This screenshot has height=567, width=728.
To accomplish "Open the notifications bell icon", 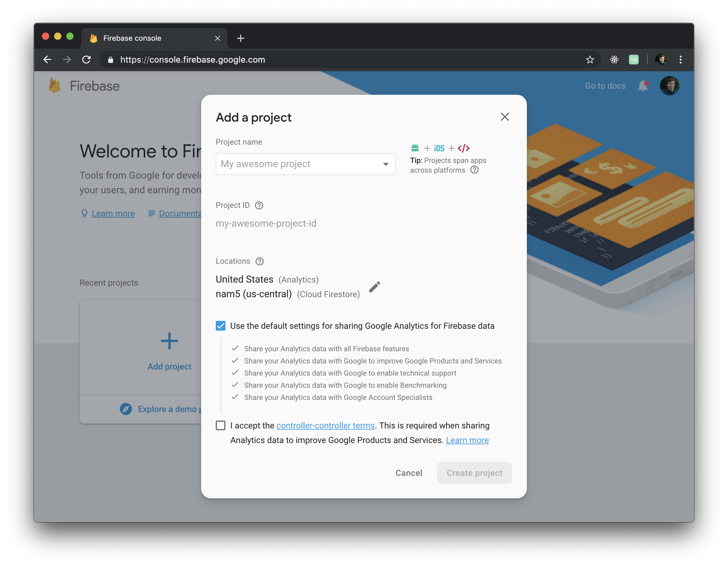I will [643, 86].
